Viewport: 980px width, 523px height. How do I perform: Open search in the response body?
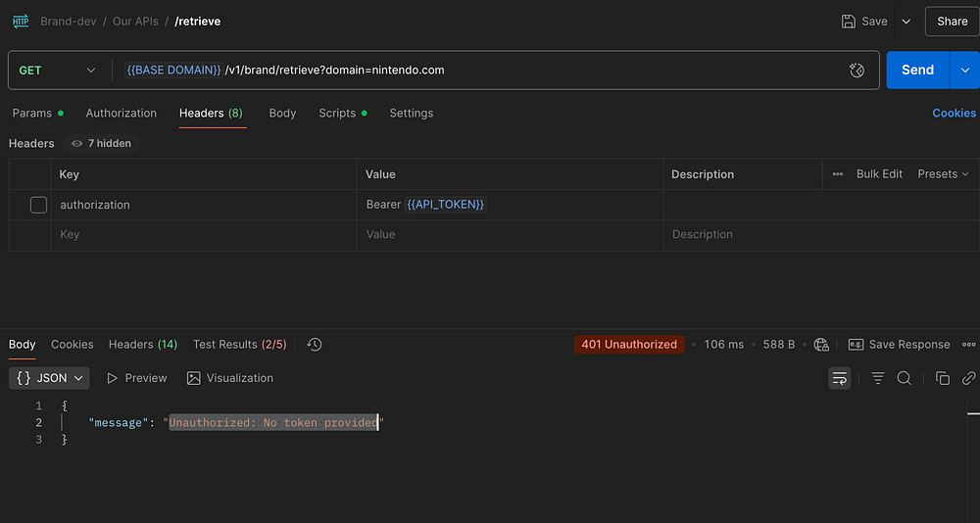click(905, 378)
